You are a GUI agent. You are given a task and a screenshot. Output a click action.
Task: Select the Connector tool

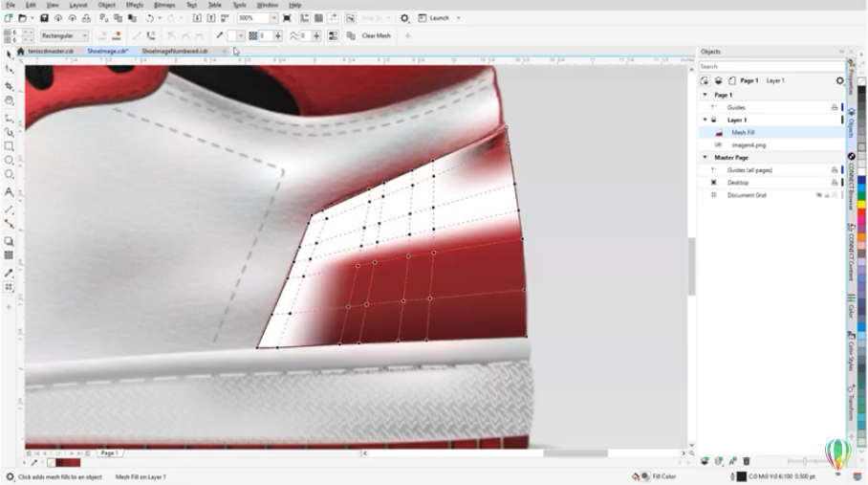[9, 224]
